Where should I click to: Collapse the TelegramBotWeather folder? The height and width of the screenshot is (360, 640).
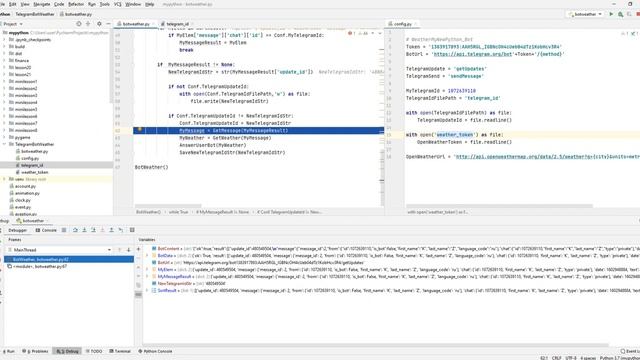(4, 144)
